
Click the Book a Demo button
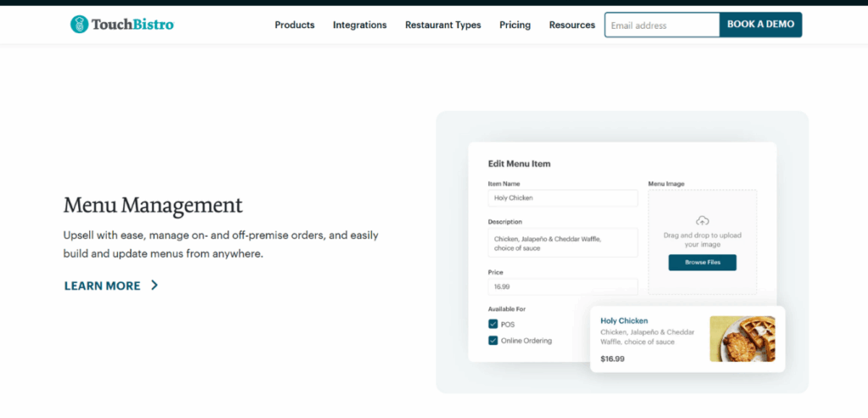click(760, 25)
